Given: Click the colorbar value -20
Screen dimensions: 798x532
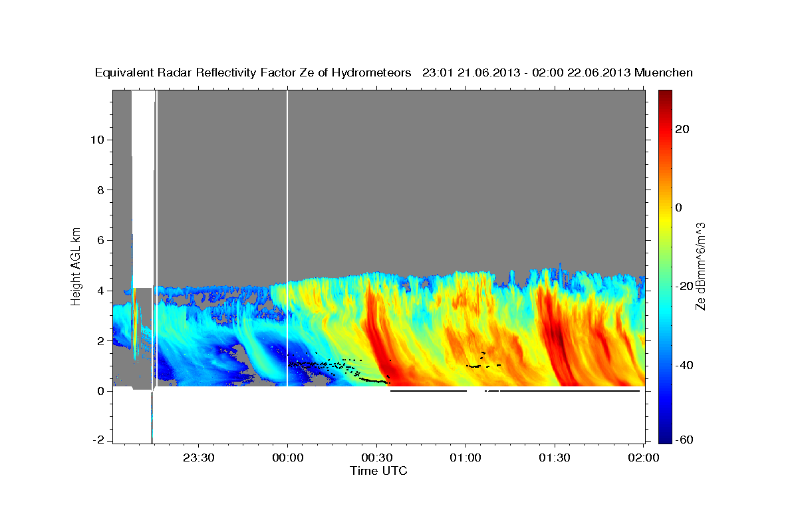Looking at the screenshot, I should click(x=684, y=286).
